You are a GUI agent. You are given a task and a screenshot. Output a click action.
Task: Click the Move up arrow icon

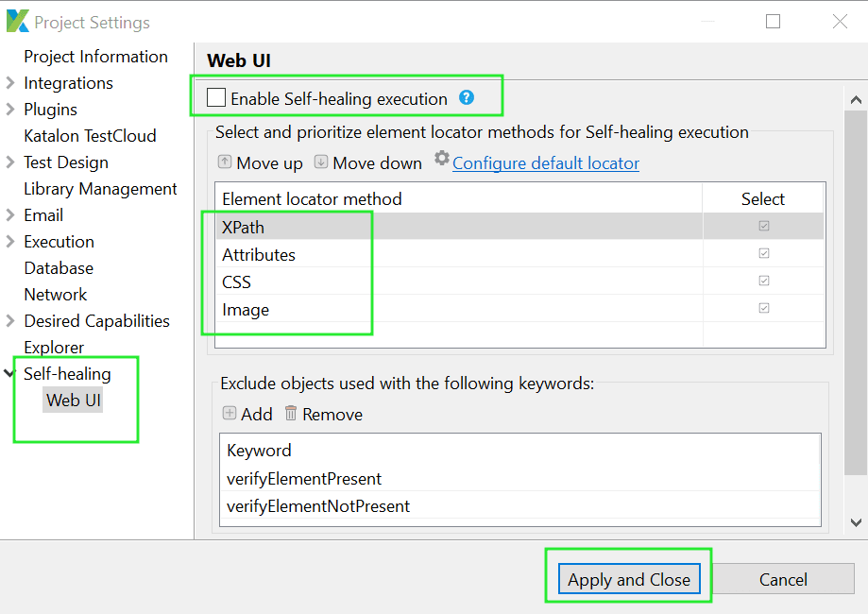point(224,162)
